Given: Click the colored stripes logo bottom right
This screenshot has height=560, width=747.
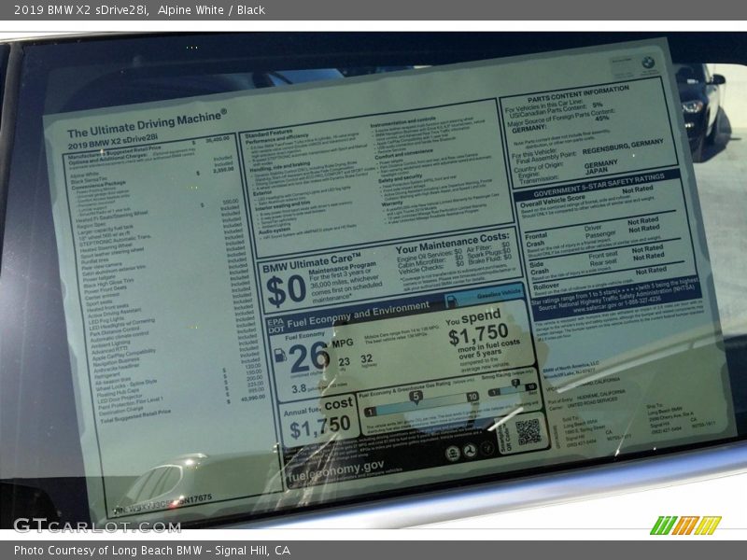Looking at the screenshot, I should [685, 525].
